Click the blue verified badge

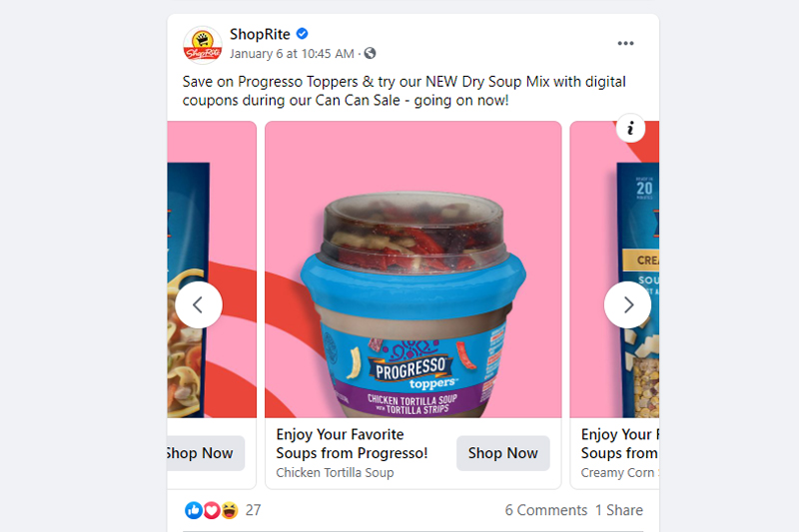click(x=303, y=34)
